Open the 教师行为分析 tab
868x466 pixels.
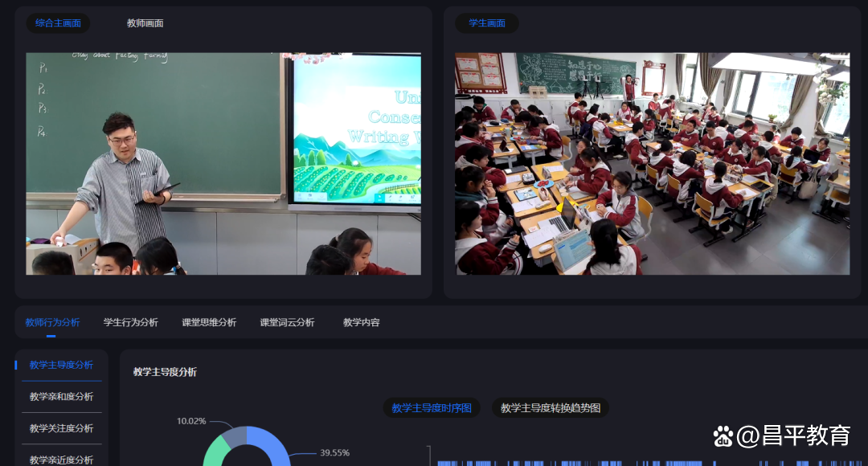[52, 322]
